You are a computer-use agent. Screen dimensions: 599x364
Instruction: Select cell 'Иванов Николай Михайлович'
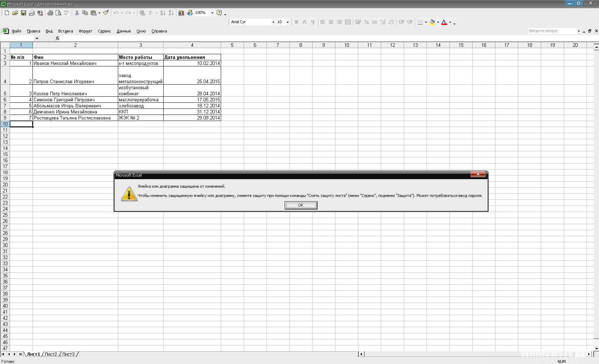click(x=75, y=63)
